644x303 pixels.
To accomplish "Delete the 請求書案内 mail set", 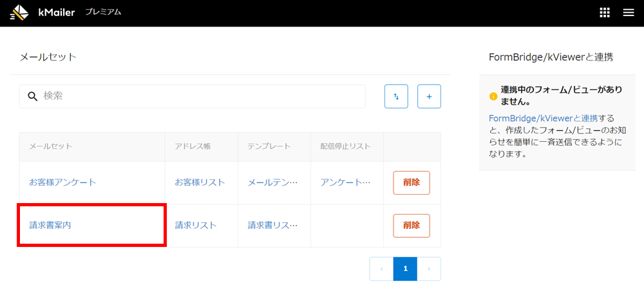I will (411, 225).
